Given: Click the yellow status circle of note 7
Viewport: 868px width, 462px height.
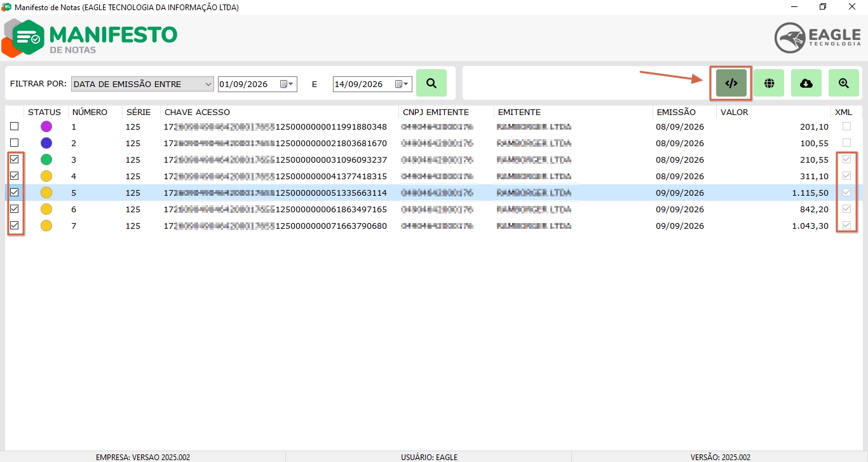Looking at the screenshot, I should pos(46,226).
